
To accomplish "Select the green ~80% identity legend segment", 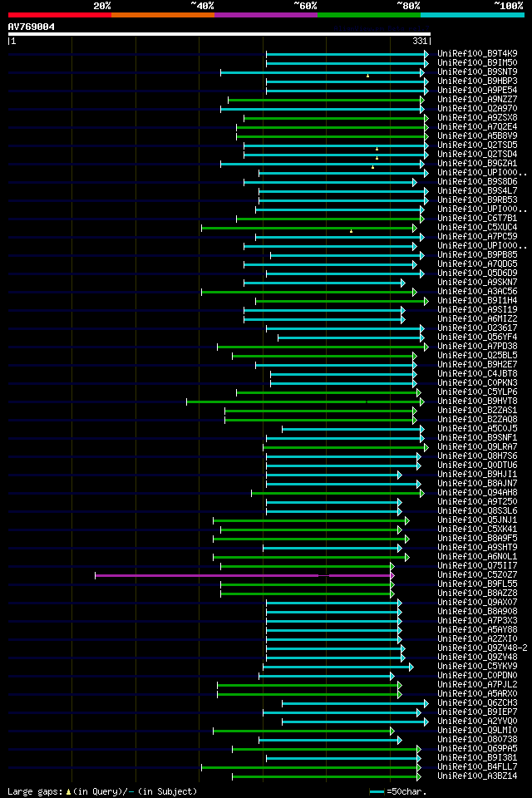I will (x=369, y=15).
